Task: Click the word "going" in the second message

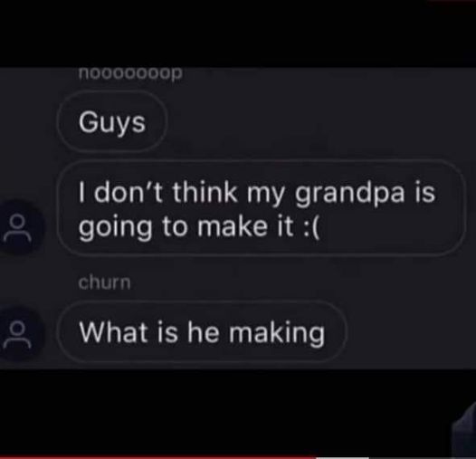Action: pos(115,228)
